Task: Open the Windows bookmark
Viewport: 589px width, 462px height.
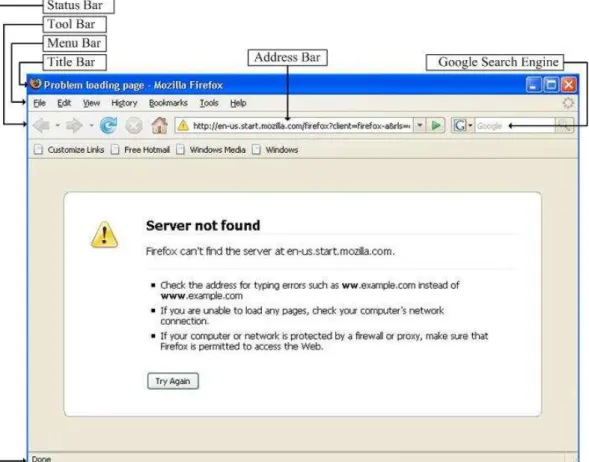Action: (275, 150)
